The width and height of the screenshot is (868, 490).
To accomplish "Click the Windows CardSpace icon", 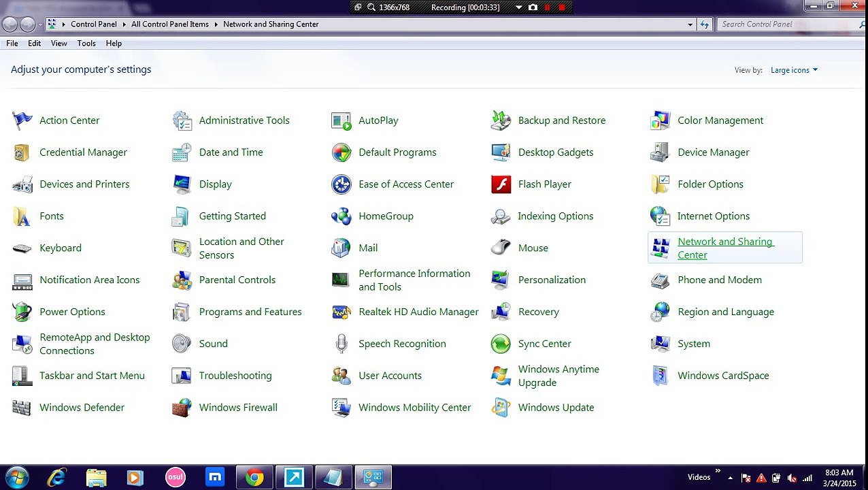I will coord(661,376).
